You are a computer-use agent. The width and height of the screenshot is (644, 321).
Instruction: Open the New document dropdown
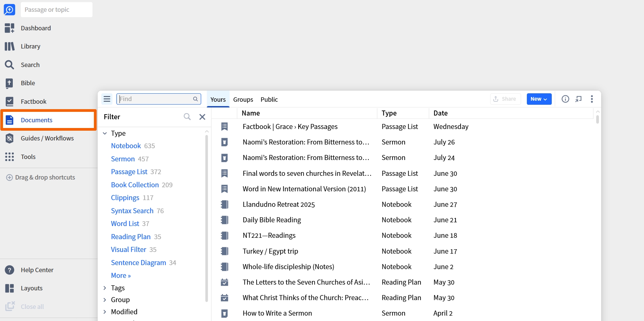tap(539, 99)
